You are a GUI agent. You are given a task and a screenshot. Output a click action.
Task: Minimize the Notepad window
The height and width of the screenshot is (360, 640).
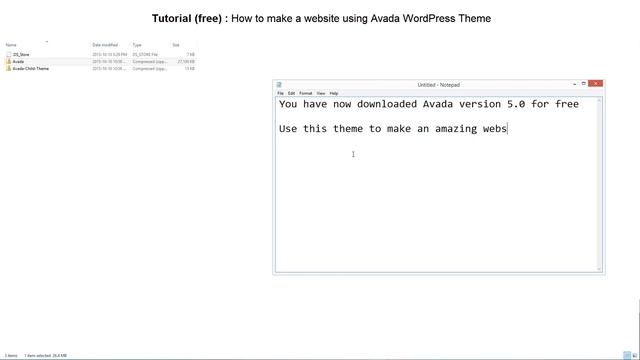[575, 84]
